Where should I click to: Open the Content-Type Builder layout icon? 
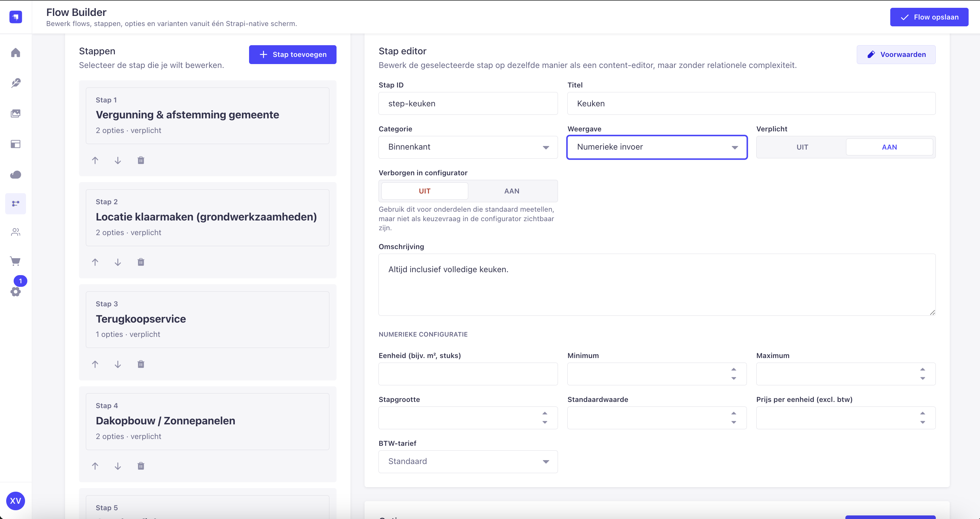coord(16,144)
